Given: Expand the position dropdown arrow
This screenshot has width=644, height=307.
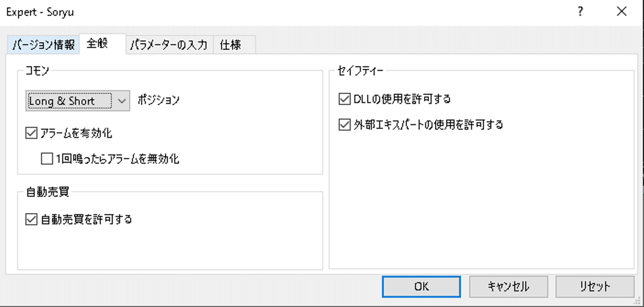Looking at the screenshot, I should coord(122,100).
